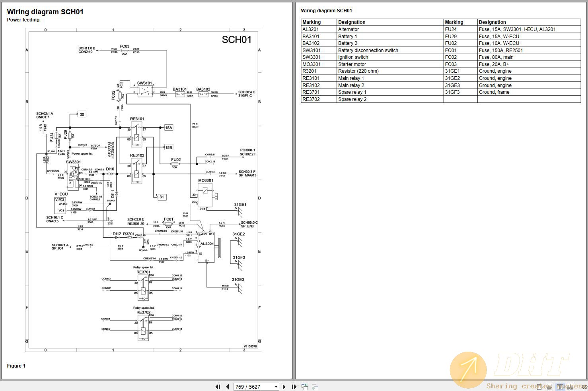Click the previous view navigation icon
The width and height of the screenshot is (588, 391).
tap(305, 387)
